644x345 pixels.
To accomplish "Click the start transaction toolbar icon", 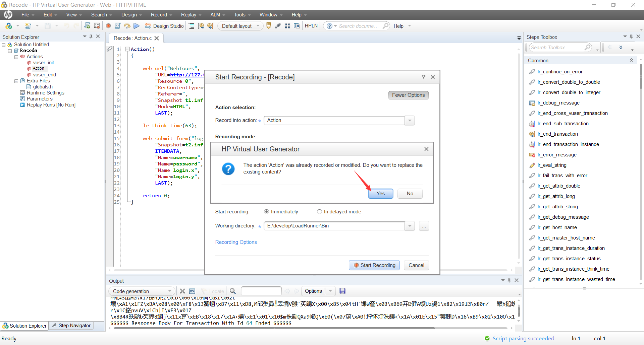I will pyautogui.click(x=201, y=26).
